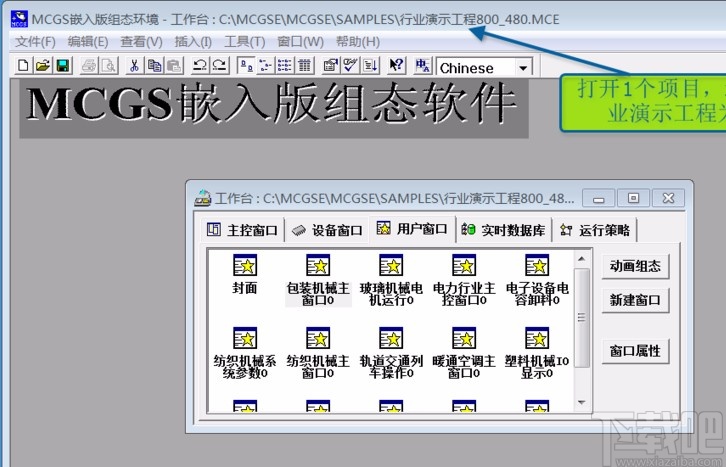Open the 查看(V) menu
Screen dimensions: 726x467
click(x=141, y=42)
